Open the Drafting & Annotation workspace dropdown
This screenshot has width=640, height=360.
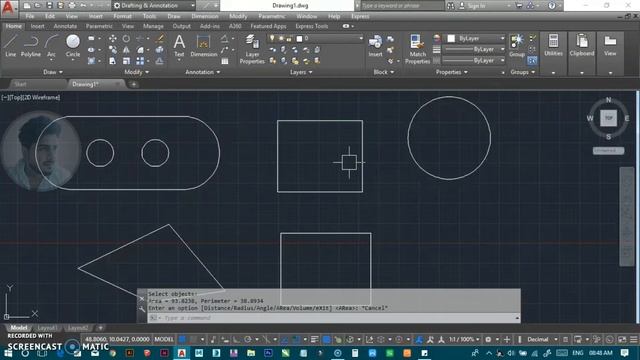154,6
